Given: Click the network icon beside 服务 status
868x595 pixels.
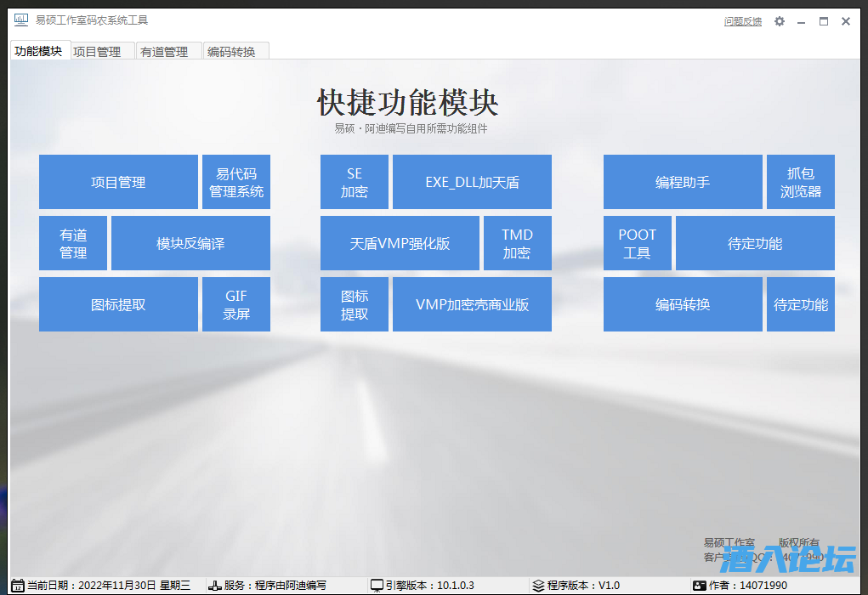Looking at the screenshot, I should pos(215,586).
